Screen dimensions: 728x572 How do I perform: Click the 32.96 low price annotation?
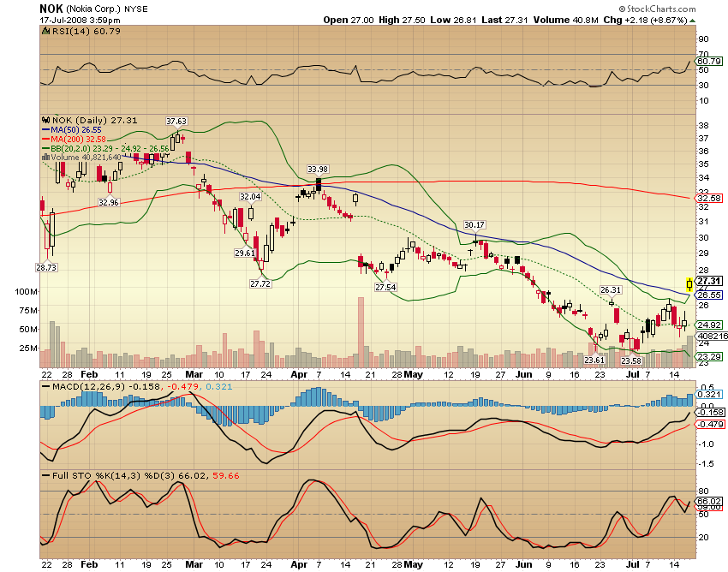coord(109,202)
